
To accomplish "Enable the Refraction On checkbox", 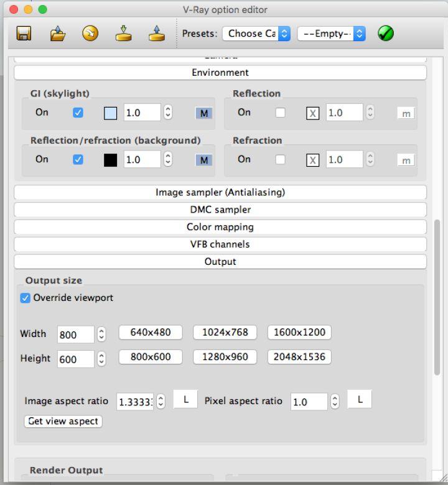I will click(280, 160).
